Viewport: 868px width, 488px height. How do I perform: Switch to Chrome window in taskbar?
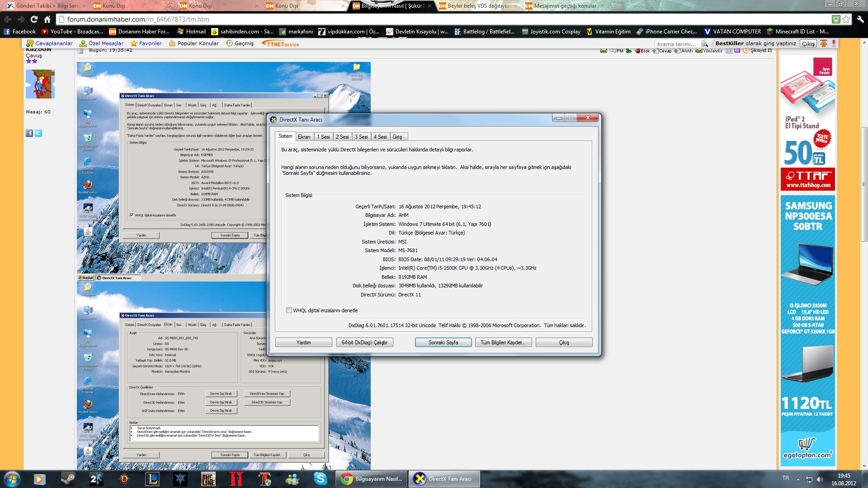[372, 479]
